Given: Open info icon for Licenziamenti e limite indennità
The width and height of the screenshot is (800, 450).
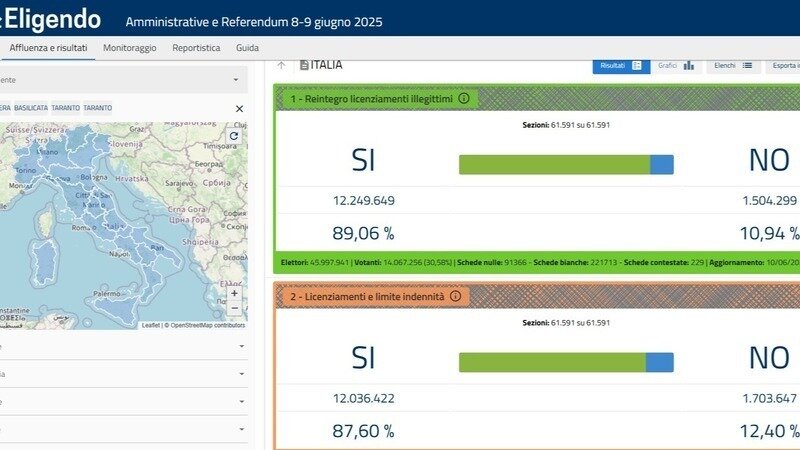Looking at the screenshot, I should 455,296.
